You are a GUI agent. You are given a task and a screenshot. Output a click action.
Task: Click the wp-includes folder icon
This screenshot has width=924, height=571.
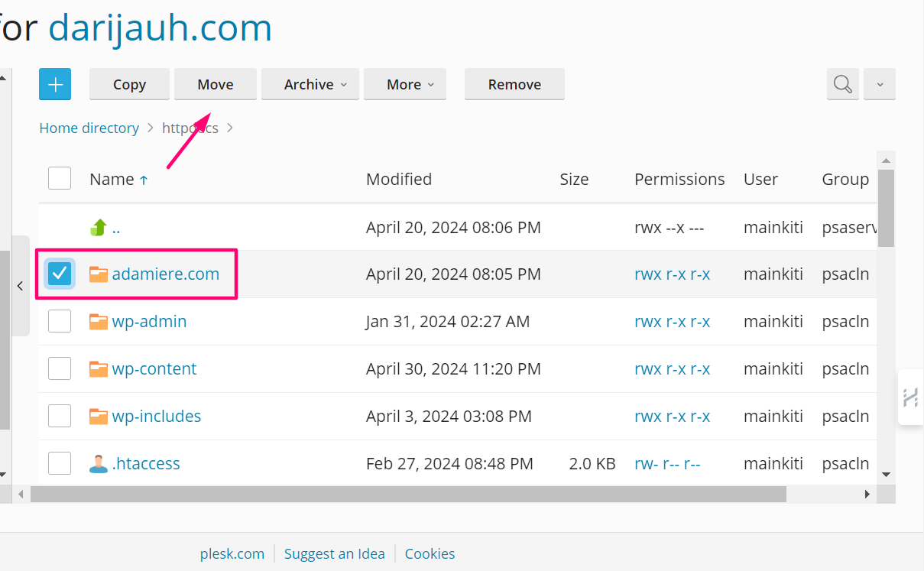[99, 416]
